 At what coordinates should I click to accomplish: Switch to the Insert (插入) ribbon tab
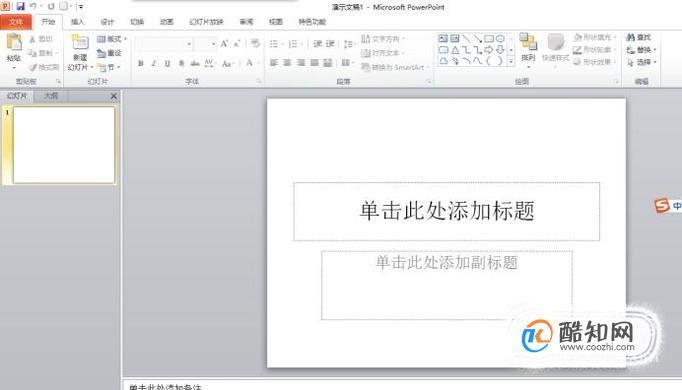pyautogui.click(x=77, y=22)
